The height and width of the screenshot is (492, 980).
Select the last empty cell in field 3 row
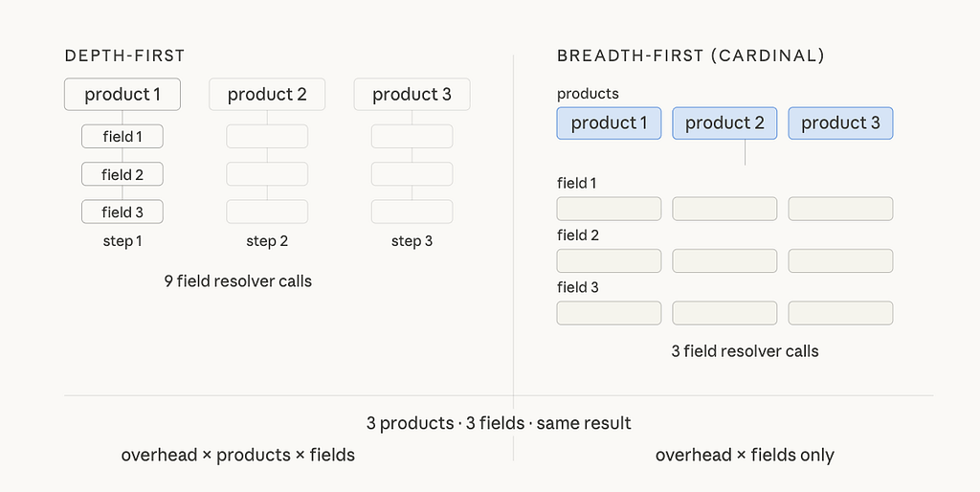[840, 313]
